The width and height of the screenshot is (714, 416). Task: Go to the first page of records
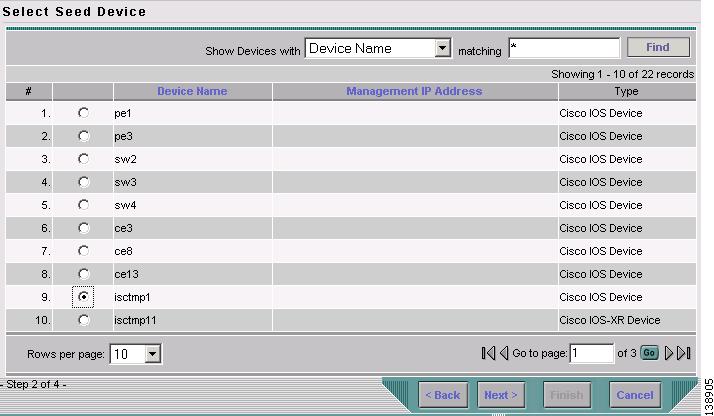[488, 353]
